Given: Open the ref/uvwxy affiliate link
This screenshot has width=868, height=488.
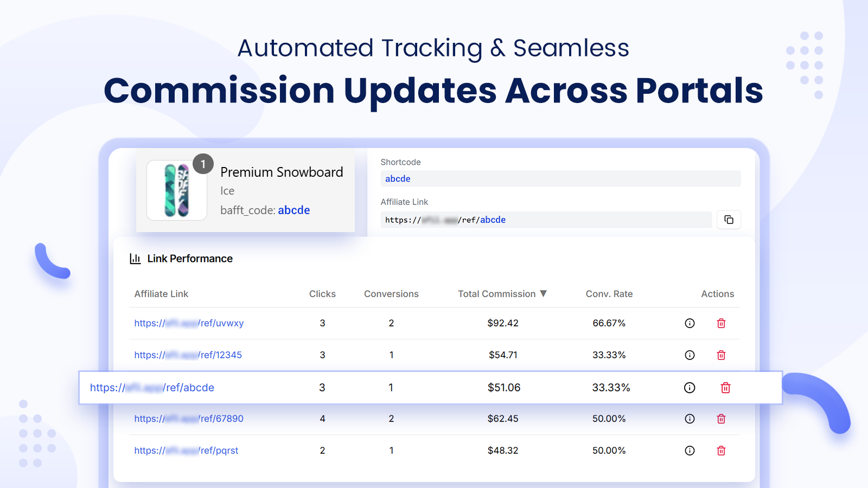Looking at the screenshot, I should [x=189, y=323].
